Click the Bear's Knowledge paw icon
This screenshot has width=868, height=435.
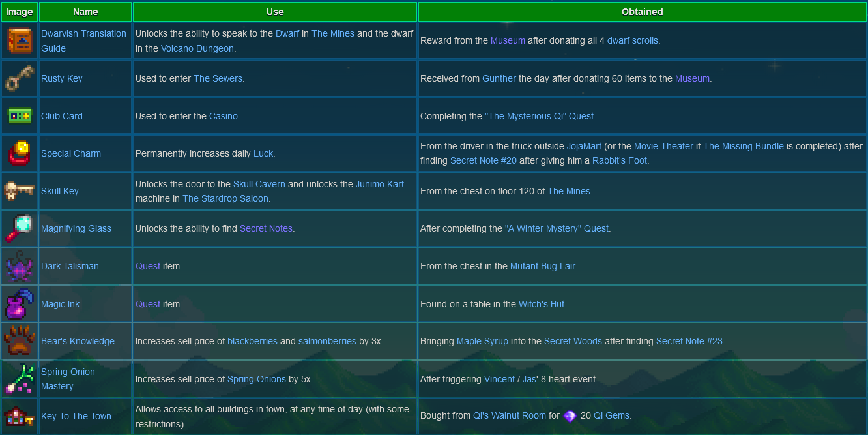pyautogui.click(x=20, y=341)
